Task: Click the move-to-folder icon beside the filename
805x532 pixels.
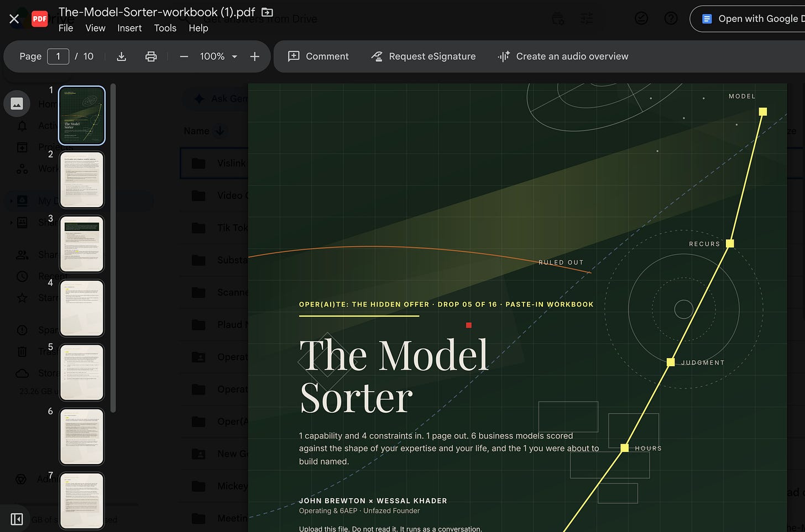Action: tap(267, 12)
